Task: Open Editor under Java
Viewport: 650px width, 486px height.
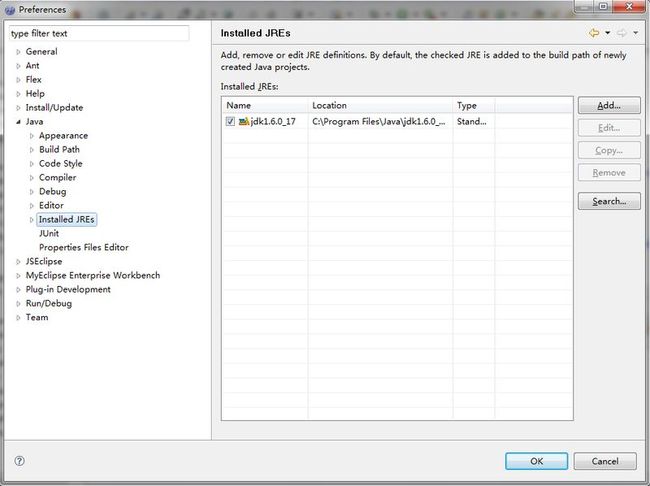Action: pyautogui.click(x=51, y=205)
